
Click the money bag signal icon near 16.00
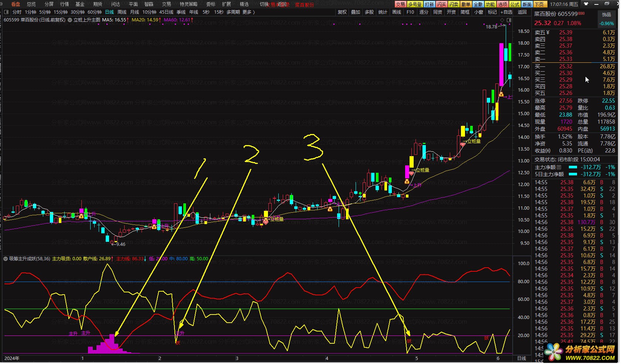click(501, 94)
